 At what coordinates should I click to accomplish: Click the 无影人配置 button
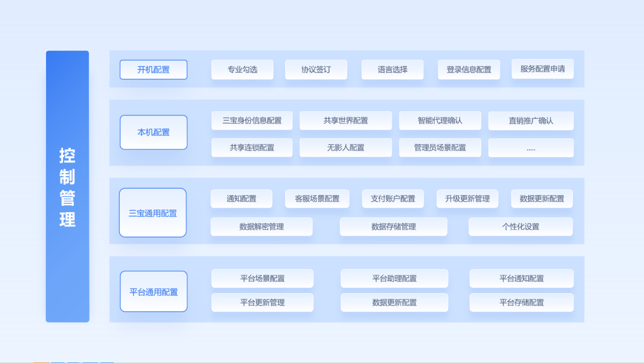345,148
